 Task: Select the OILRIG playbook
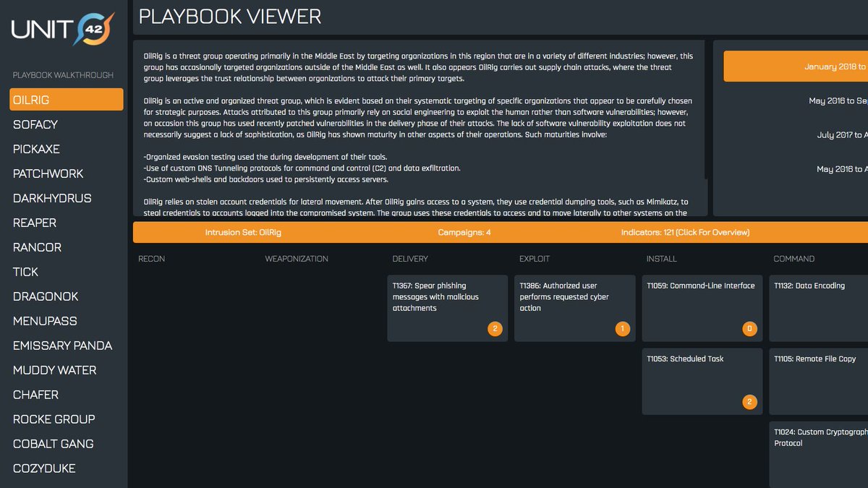point(67,100)
